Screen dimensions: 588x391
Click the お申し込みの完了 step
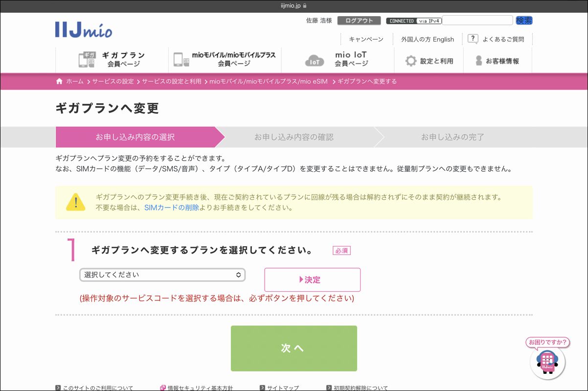pos(453,137)
